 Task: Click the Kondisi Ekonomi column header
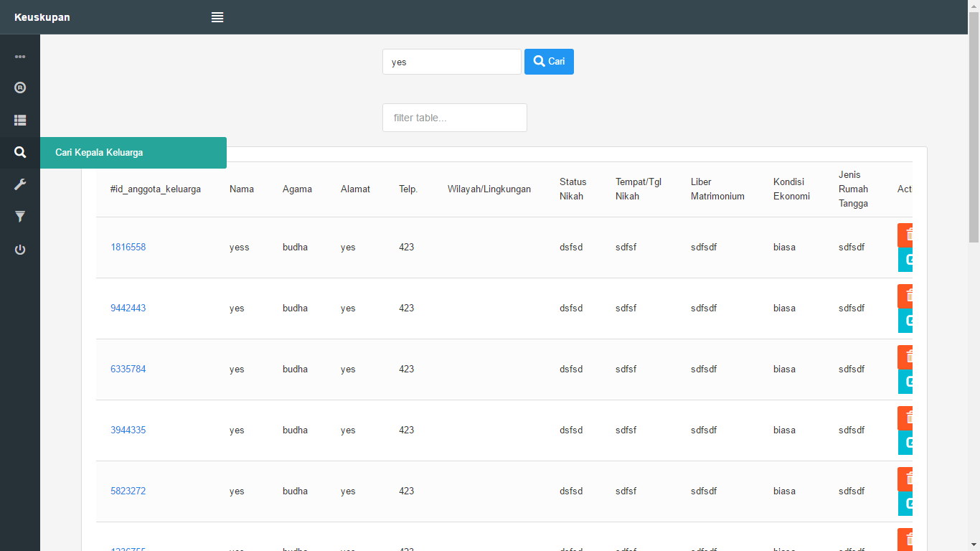791,189
